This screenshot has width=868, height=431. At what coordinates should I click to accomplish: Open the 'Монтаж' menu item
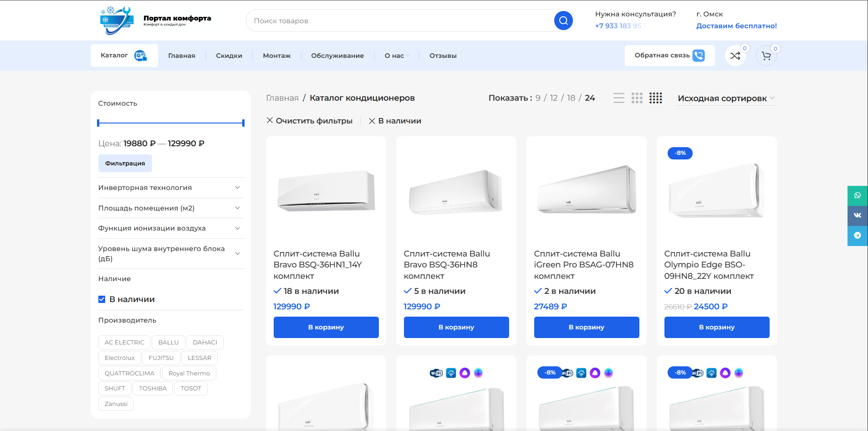point(277,56)
